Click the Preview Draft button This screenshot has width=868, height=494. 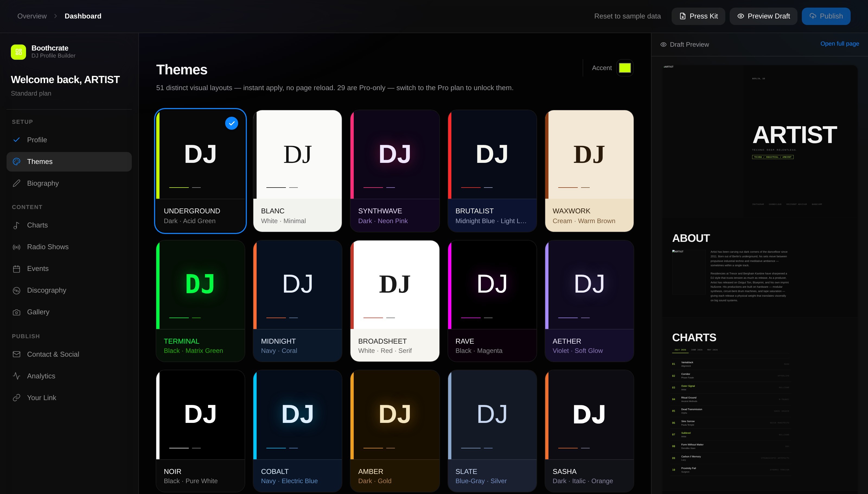tap(763, 16)
